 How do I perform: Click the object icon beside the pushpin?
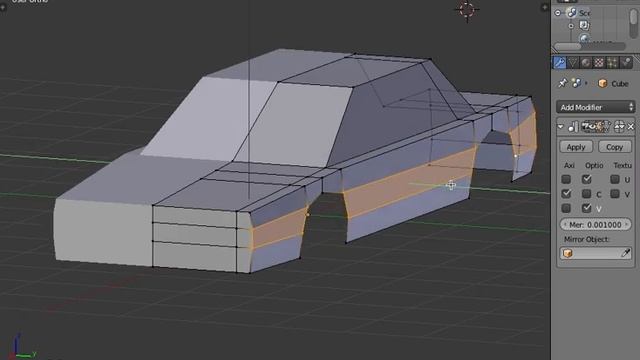coord(577,83)
